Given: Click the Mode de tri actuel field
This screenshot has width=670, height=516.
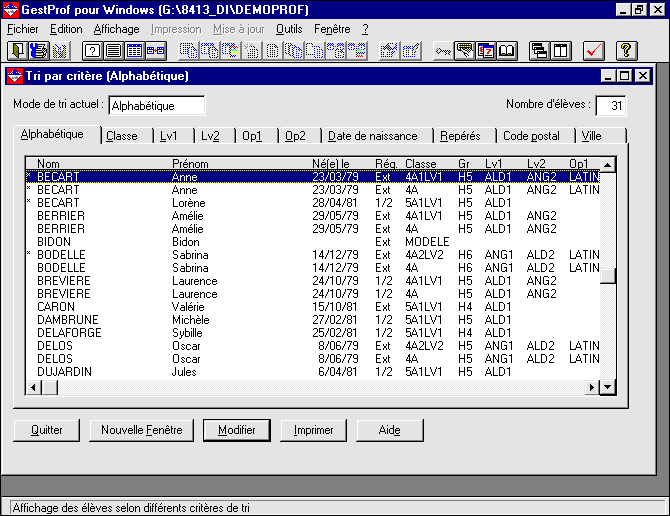Looking at the screenshot, I should [x=156, y=106].
